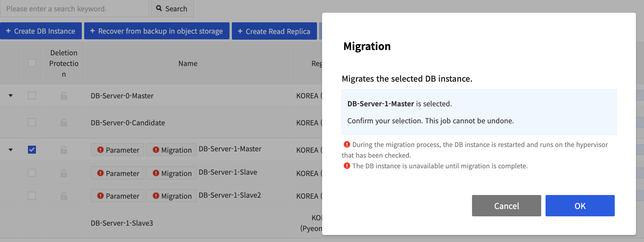
Task: Click the plus icon on Recover from backup
Action: [x=92, y=31]
